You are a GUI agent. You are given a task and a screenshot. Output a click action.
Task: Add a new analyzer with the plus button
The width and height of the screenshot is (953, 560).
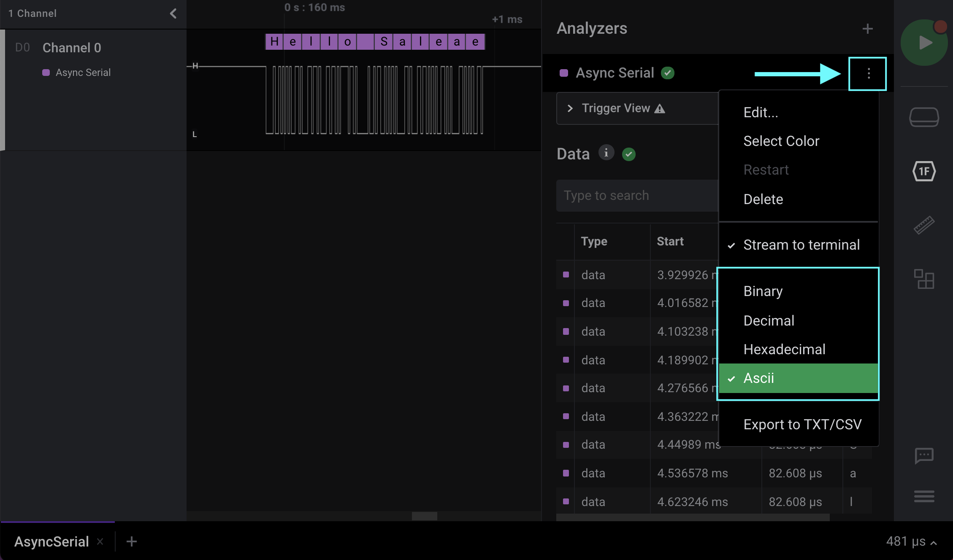point(867,29)
